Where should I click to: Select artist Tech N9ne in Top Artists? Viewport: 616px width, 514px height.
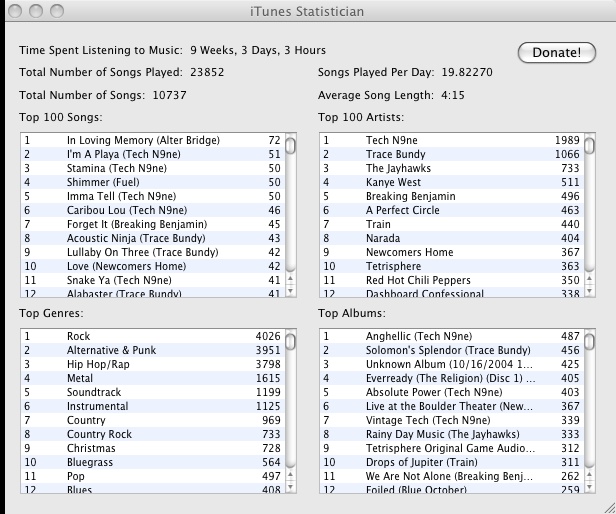coord(452,140)
